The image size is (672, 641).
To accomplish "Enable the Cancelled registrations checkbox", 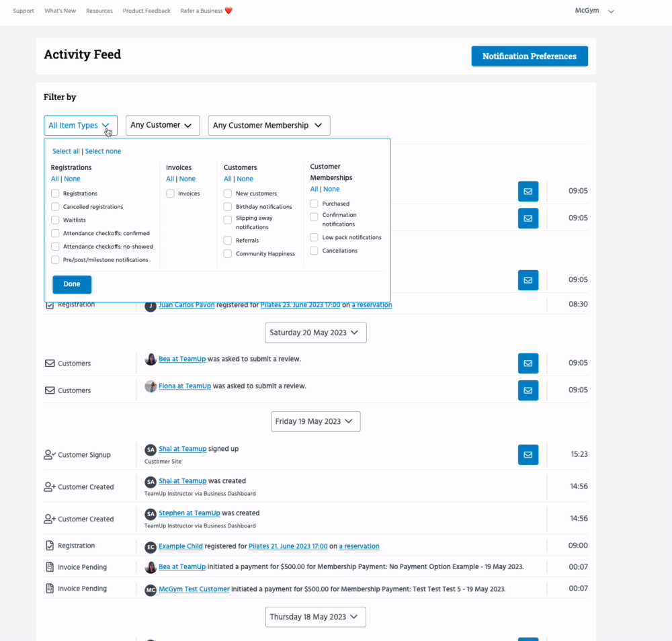I will [55, 207].
